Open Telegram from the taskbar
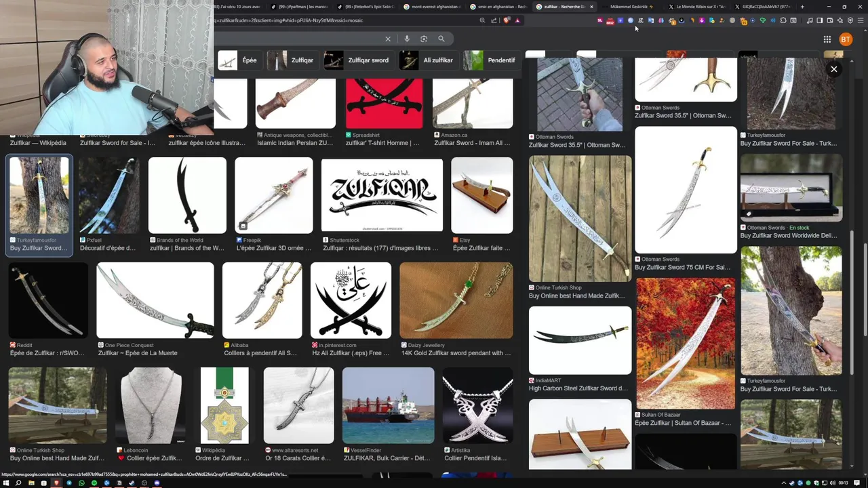The image size is (868, 488). tap(69, 483)
